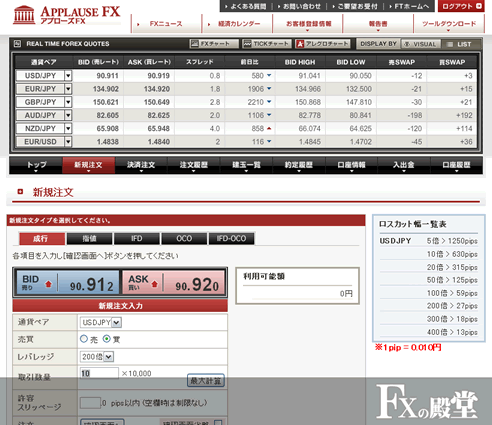492x425 pixels.
Task: Click the Applause FX logo
Action: coord(67,15)
